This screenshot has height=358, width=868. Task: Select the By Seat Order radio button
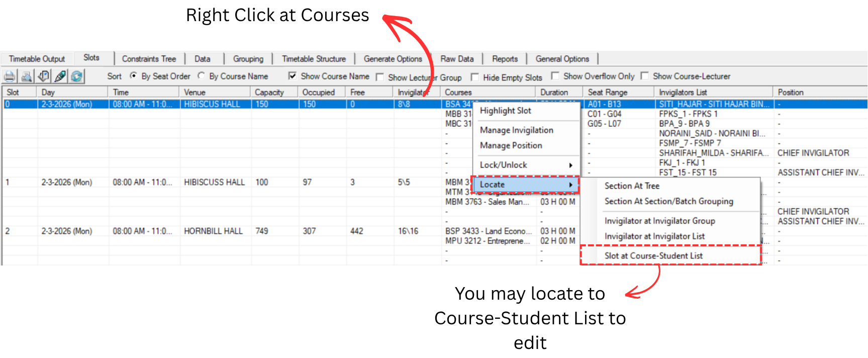[x=133, y=76]
